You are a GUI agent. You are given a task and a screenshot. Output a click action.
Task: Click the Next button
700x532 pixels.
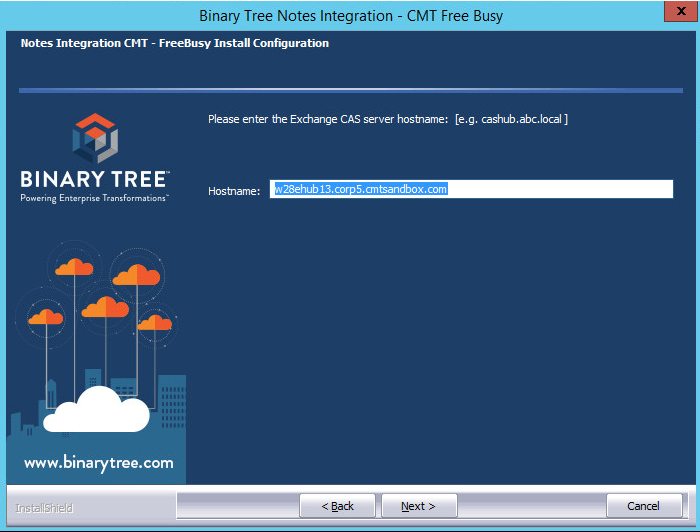419,506
